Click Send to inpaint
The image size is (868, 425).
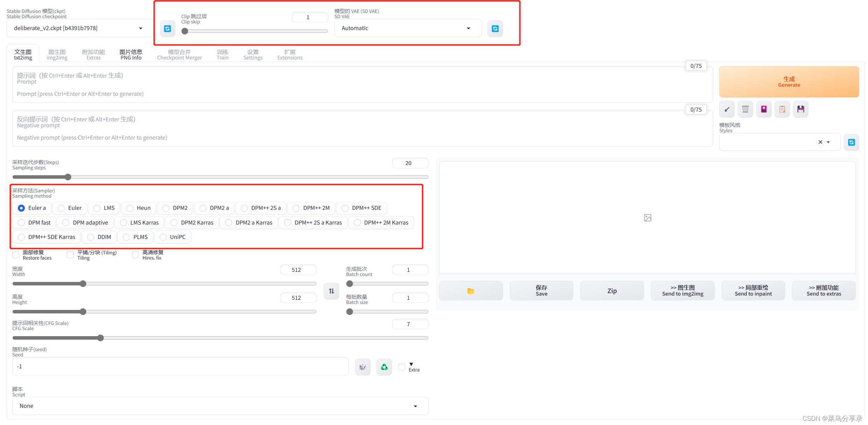click(x=753, y=291)
